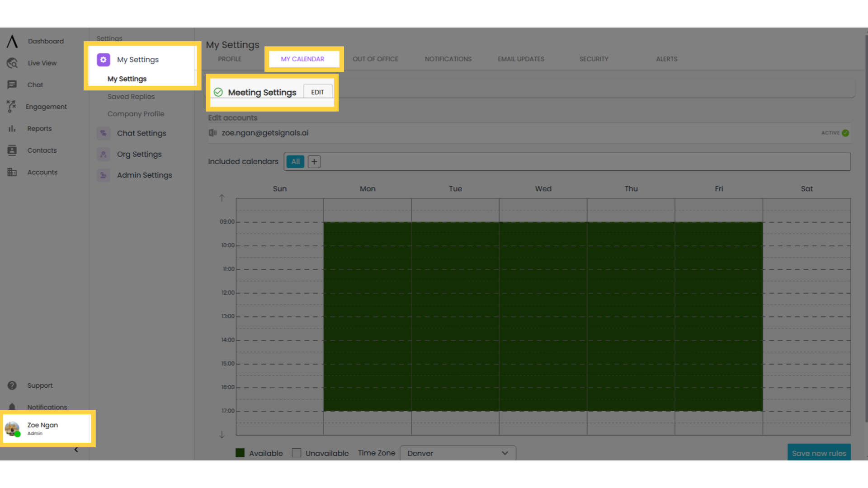Click the NOTIFICATIONS tab
868x488 pixels.
[448, 59]
